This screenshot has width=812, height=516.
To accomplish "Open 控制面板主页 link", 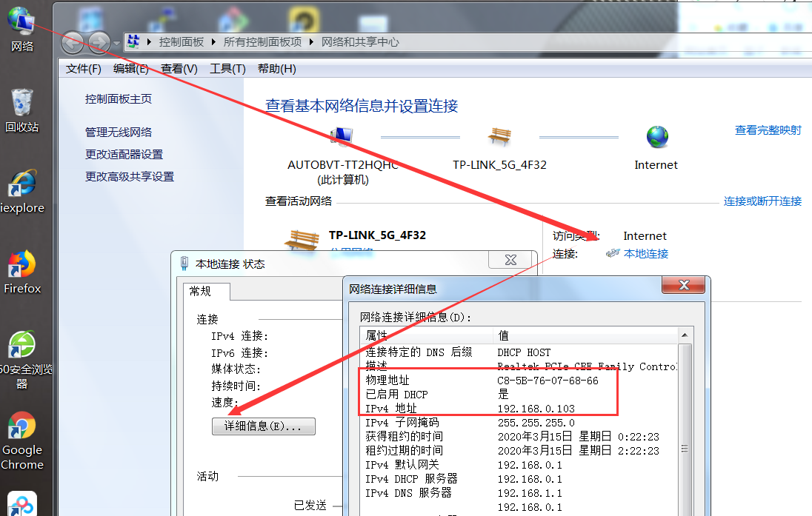I will pos(118,99).
